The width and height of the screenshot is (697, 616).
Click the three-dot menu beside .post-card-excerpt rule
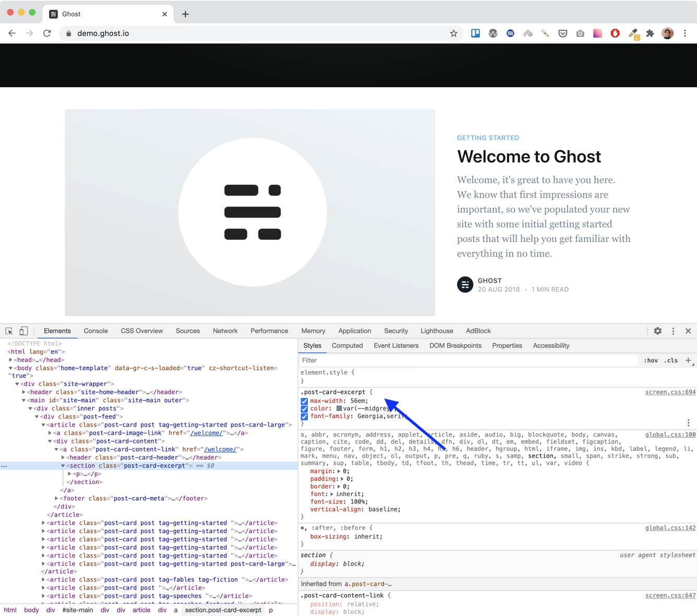pos(688,422)
